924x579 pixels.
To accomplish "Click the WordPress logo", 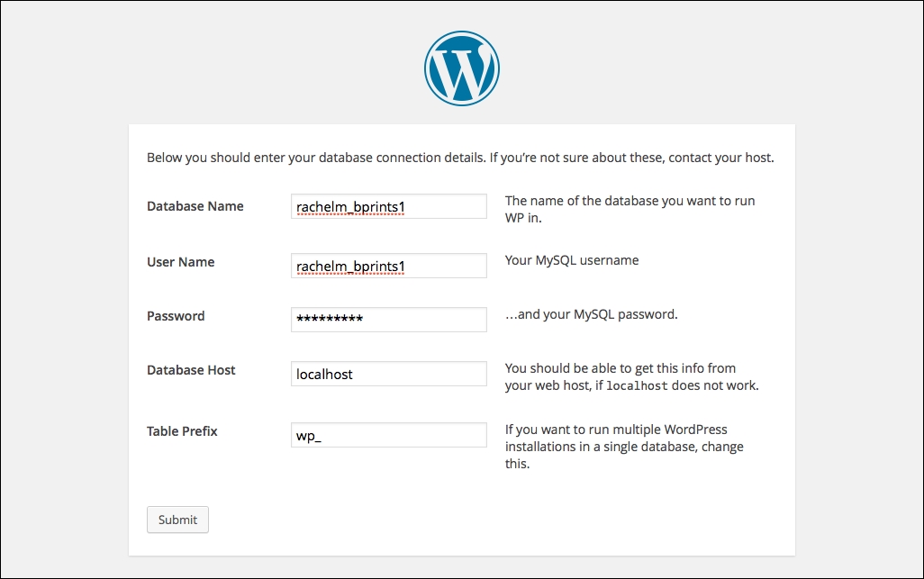I will (462, 68).
